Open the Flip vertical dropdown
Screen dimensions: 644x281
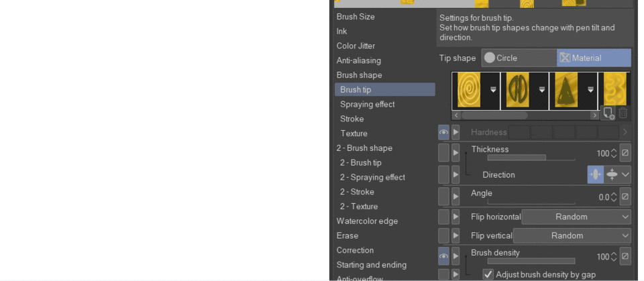(x=572, y=235)
